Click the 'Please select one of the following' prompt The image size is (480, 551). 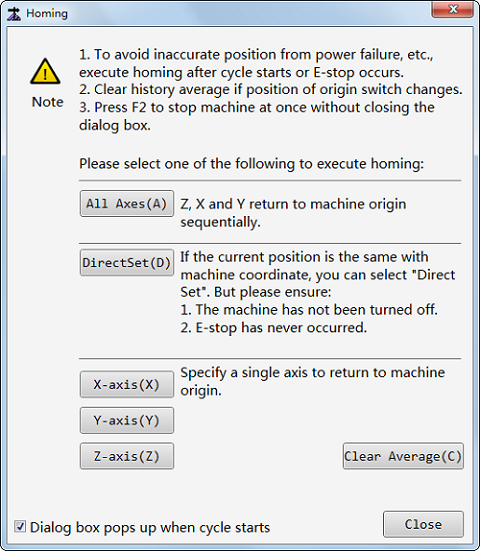click(252, 164)
